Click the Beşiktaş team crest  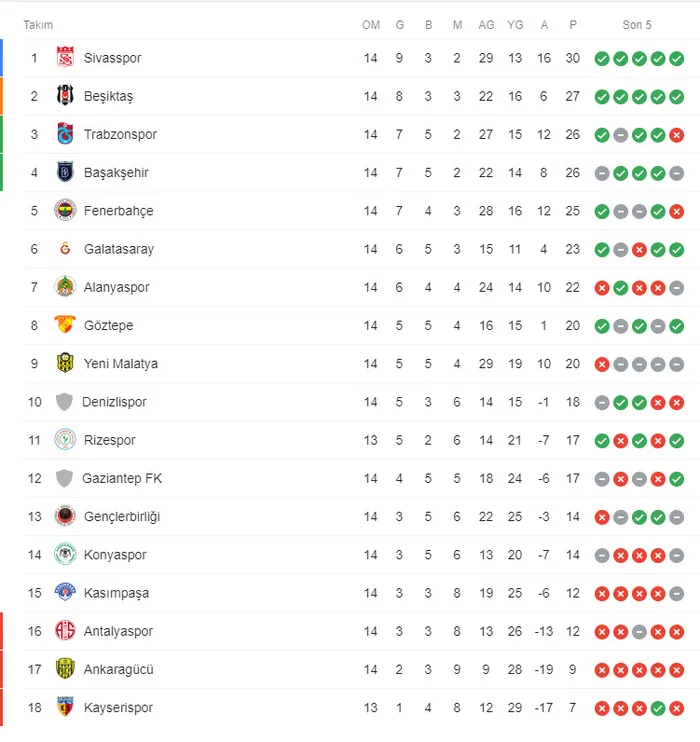point(65,96)
